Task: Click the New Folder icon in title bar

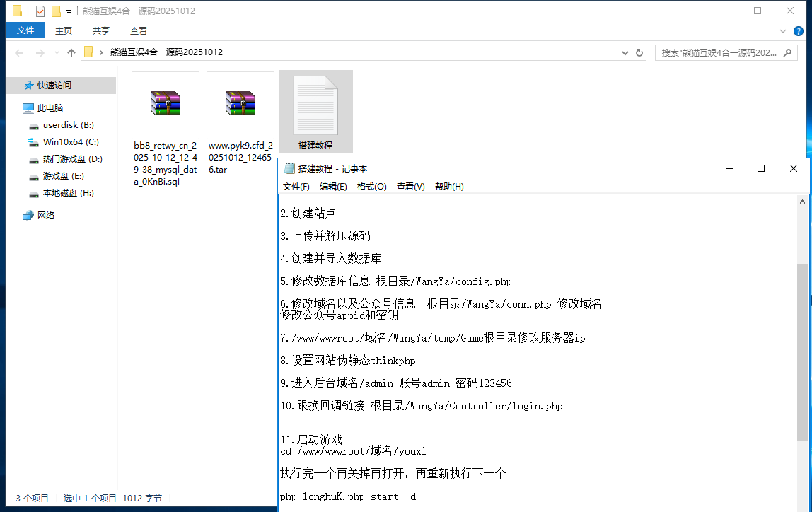Action: [x=56, y=11]
